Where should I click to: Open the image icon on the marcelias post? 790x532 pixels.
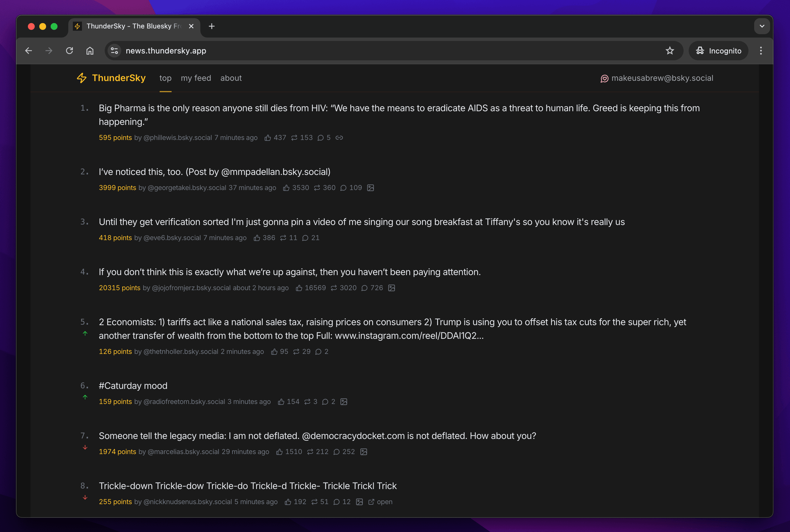(x=364, y=452)
